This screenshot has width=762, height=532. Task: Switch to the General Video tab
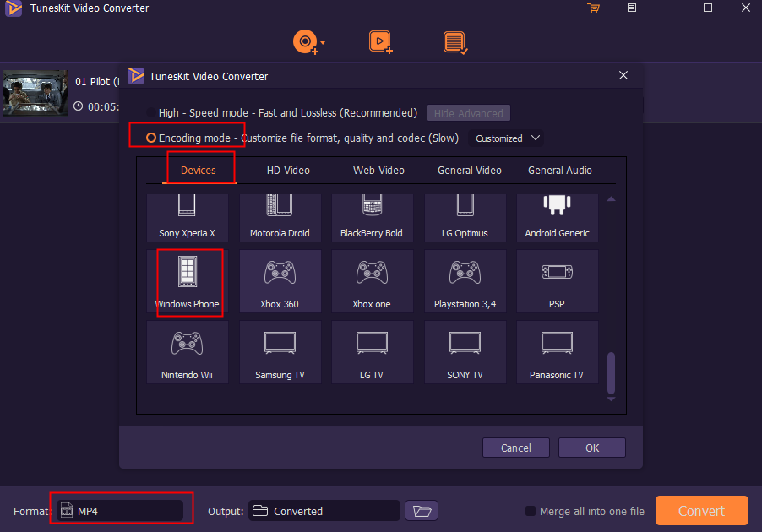point(470,170)
